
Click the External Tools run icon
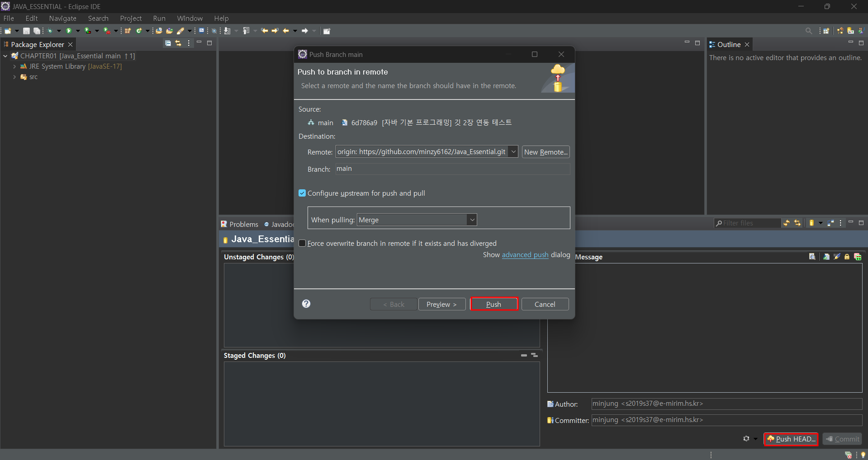point(107,31)
